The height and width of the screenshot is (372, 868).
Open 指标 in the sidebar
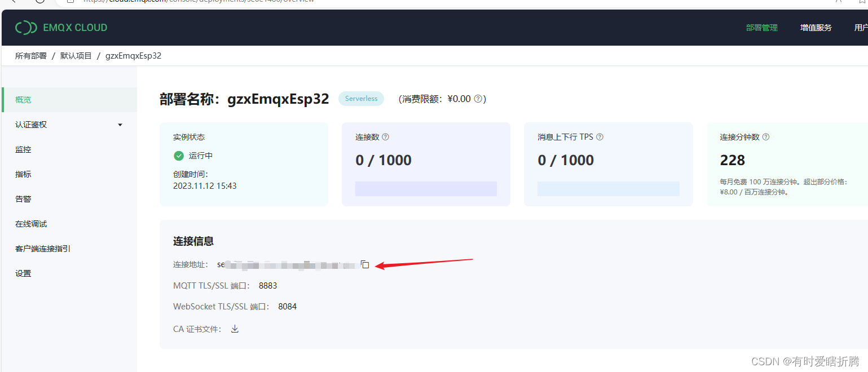(x=69, y=174)
